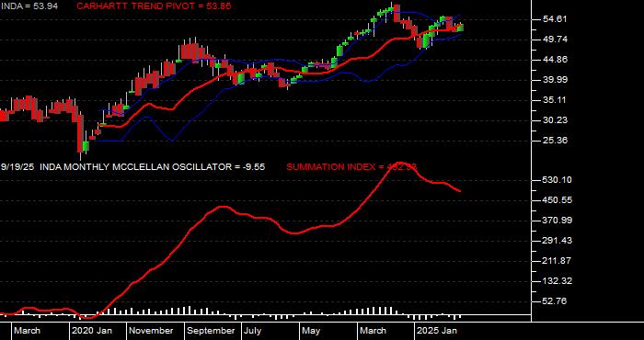Screen dimensions: 644x340
Task: Click the 450.55 summation axis value
Action: 558,200
